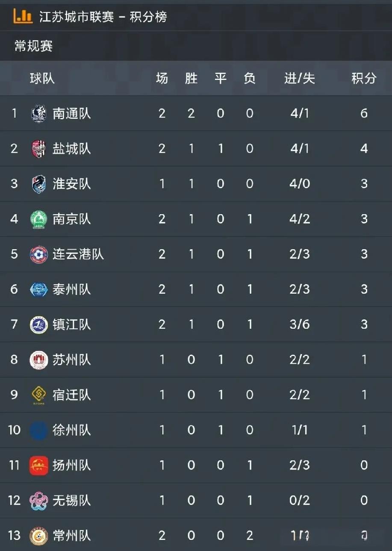Screen dimensions: 392x551
Task: Tap the 连云港队 soccer ball badge
Action: point(38,254)
